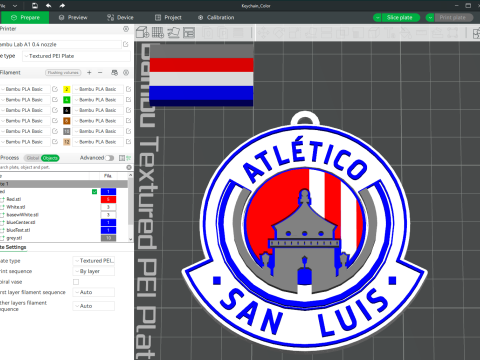Click the beige filament 12 color swatch
The height and width of the screenshot is (360, 480).
pos(67,142)
